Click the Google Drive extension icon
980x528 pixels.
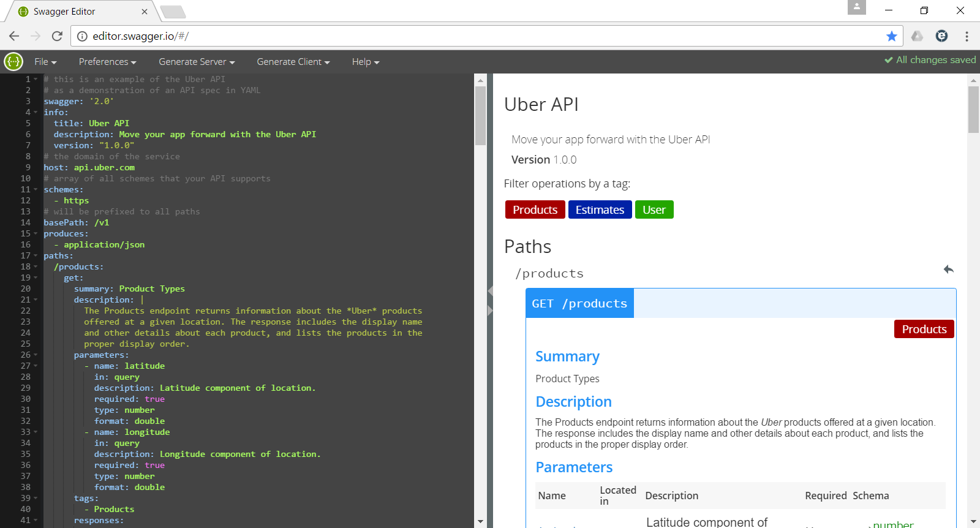[x=917, y=36]
